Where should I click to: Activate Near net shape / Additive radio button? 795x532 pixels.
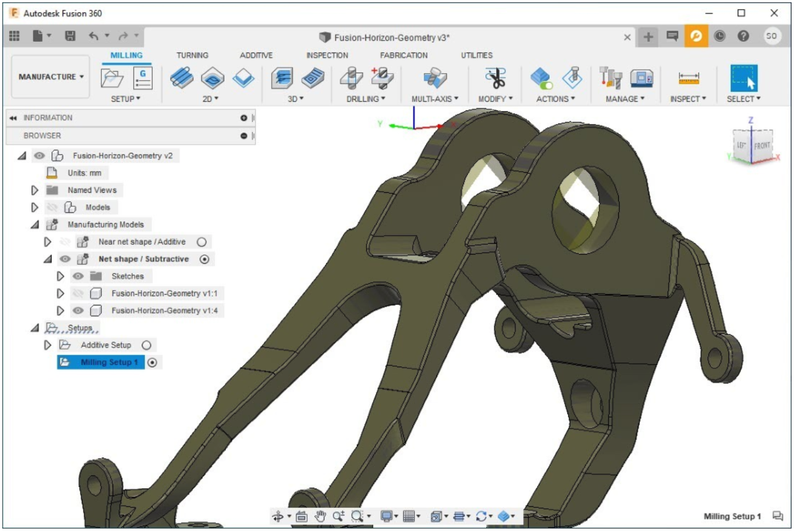click(201, 242)
